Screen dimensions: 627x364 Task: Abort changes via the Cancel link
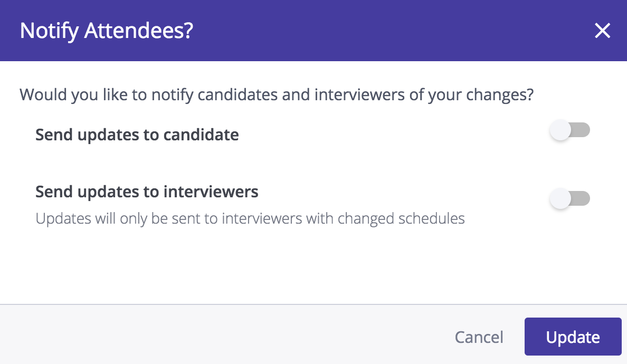479,337
